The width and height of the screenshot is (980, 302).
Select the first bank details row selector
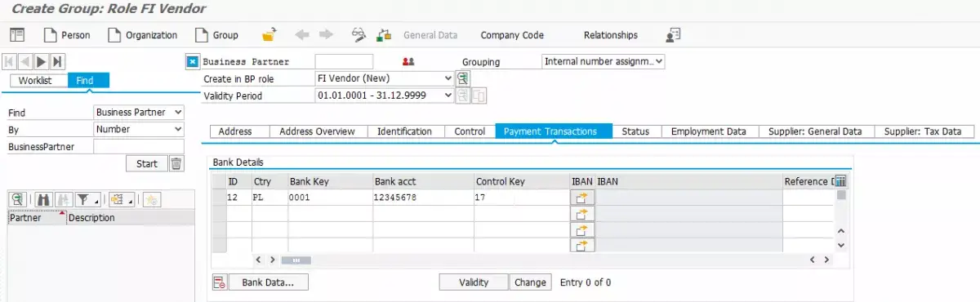pyautogui.click(x=218, y=198)
